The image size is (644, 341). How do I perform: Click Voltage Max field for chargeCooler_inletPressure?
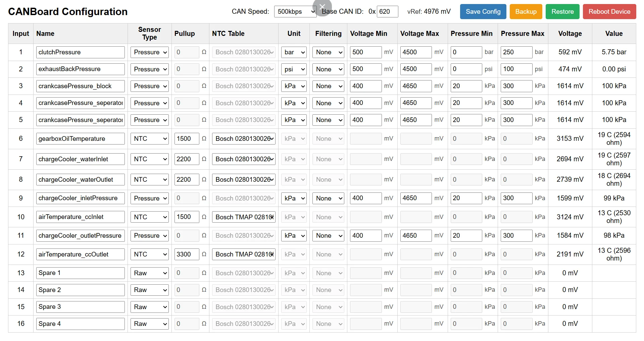pyautogui.click(x=416, y=198)
